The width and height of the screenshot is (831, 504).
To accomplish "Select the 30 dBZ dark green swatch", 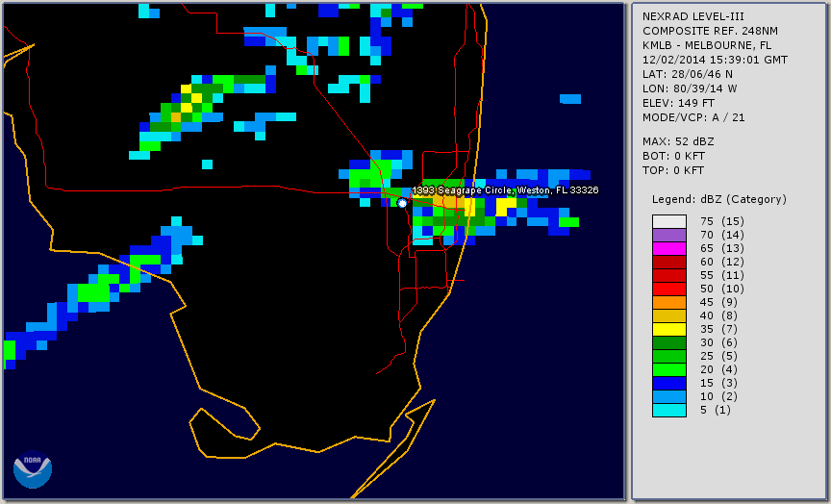I will coord(669,342).
